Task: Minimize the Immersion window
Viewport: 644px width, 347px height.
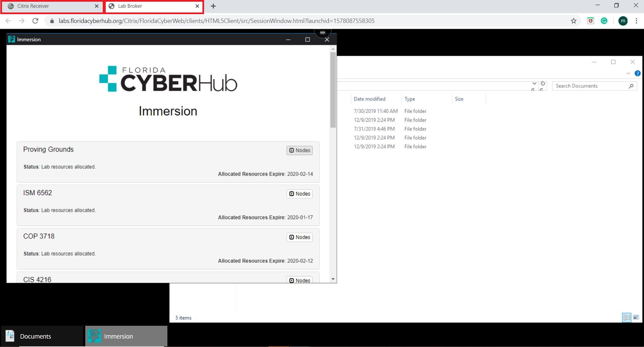Action: (x=288, y=40)
